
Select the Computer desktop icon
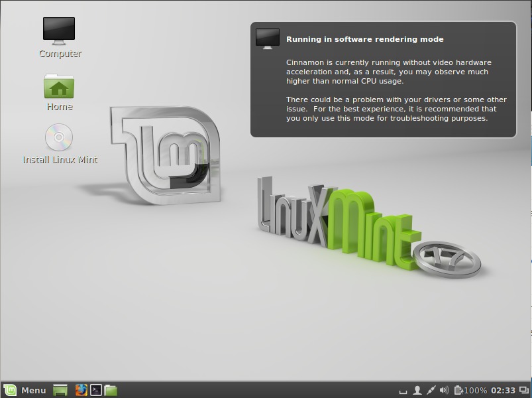[60, 37]
